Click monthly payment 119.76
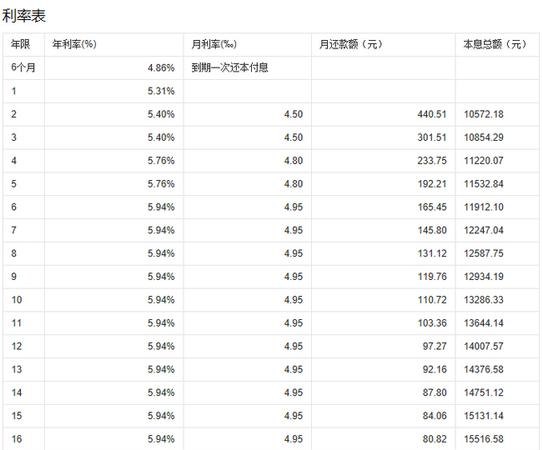 pos(432,277)
